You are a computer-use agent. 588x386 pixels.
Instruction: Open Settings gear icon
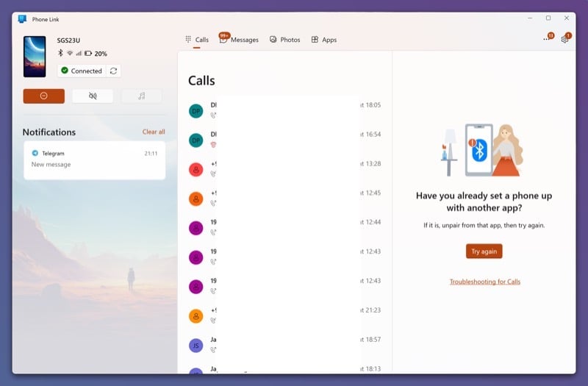(x=565, y=39)
